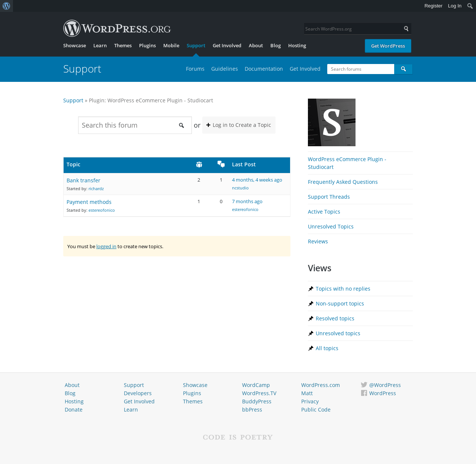Viewport: 476px width, 464px height.
Task: Open ncstudio's user profile link
Action: point(240,188)
